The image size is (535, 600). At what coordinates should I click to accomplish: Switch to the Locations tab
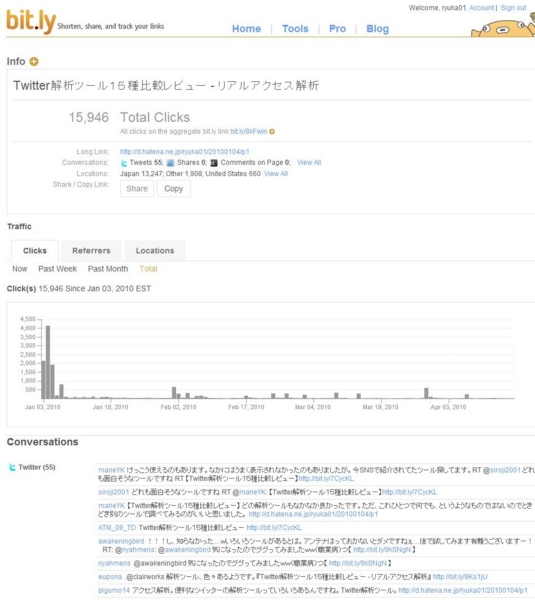click(155, 251)
